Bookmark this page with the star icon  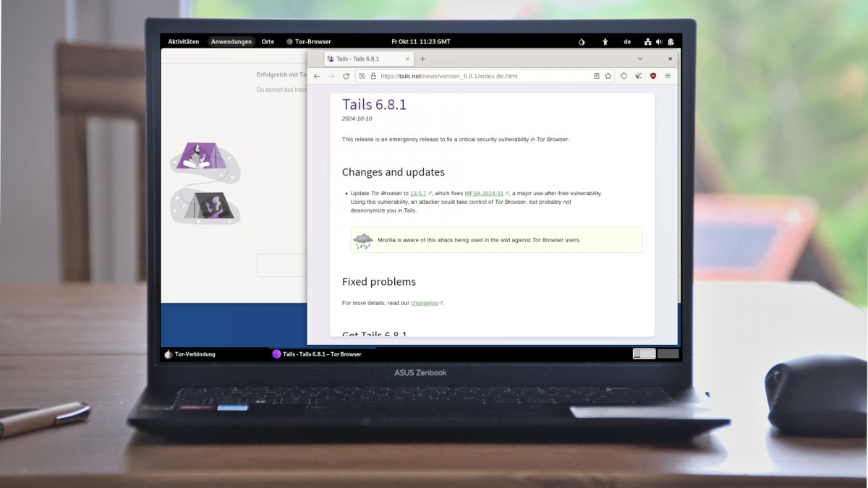(608, 76)
